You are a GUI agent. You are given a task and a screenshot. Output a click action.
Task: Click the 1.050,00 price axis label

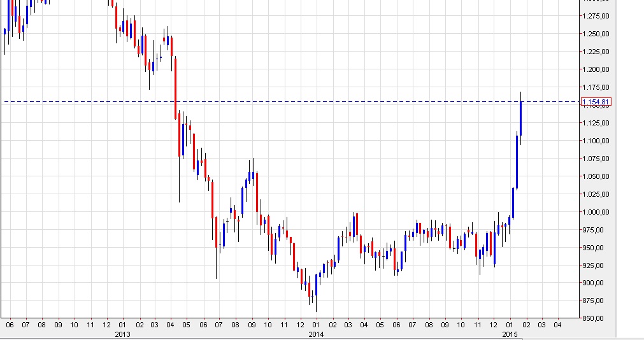(596, 176)
